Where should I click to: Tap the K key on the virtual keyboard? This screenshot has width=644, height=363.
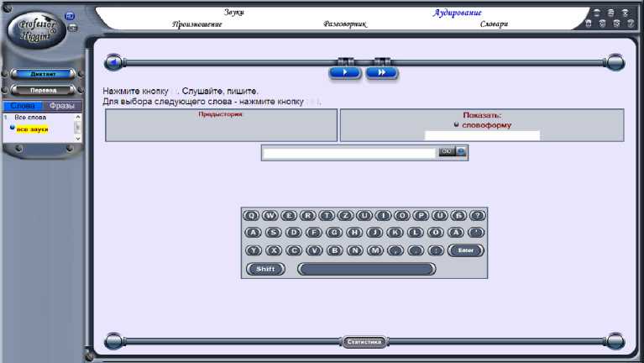pos(395,233)
